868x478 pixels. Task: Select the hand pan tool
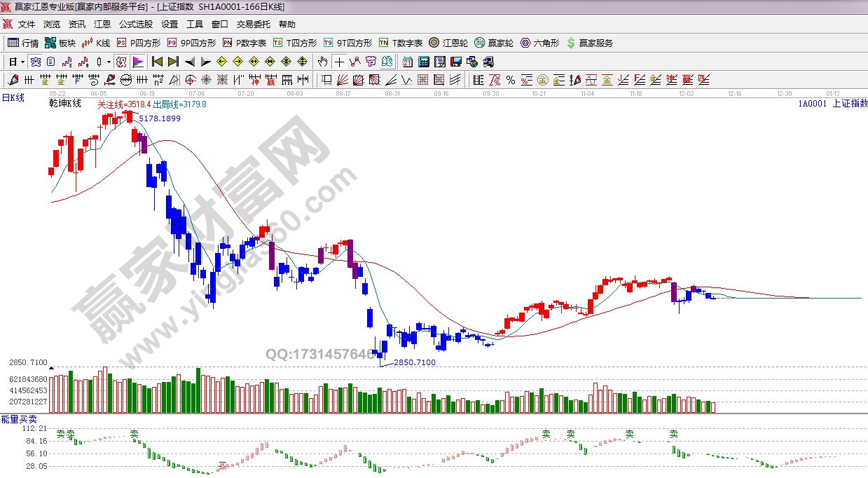point(323,62)
